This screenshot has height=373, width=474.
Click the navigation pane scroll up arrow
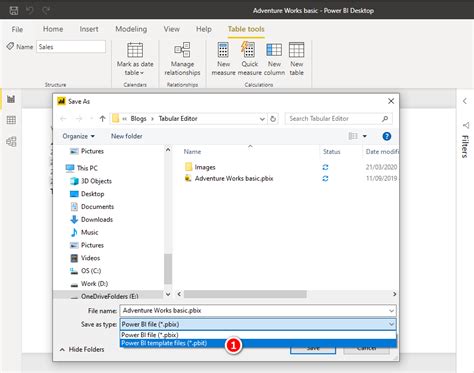click(168, 150)
